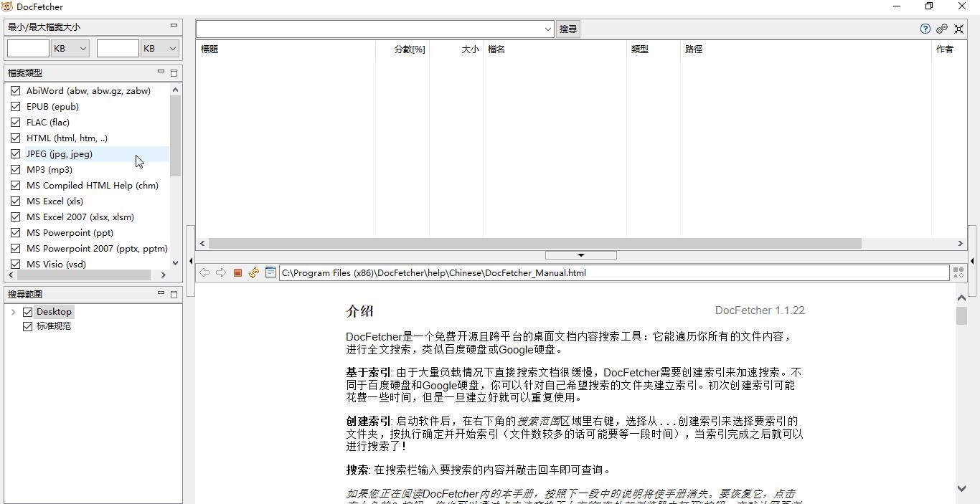Viewport: 980px width, 504px height.
Task: Open the manual with the help question-mark icon
Action: pyautogui.click(x=925, y=29)
